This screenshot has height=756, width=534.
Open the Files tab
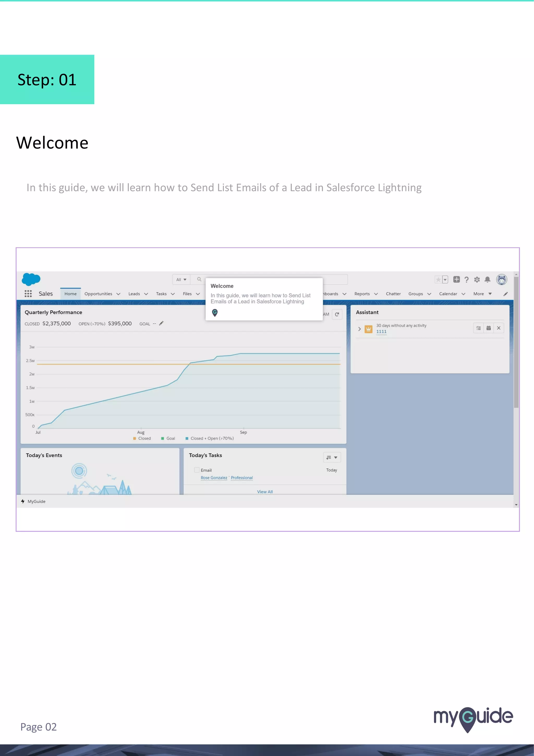coord(187,294)
